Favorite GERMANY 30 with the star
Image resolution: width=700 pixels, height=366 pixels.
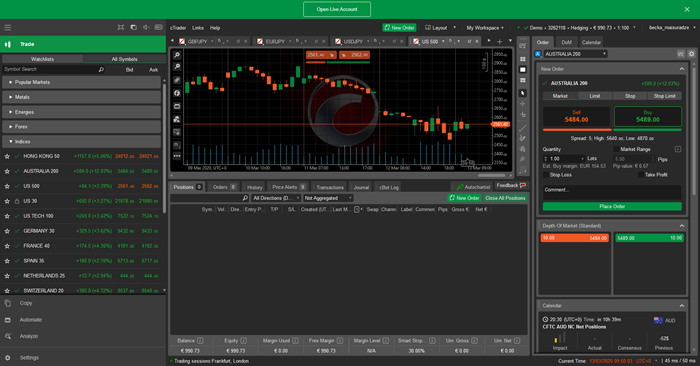point(7,231)
